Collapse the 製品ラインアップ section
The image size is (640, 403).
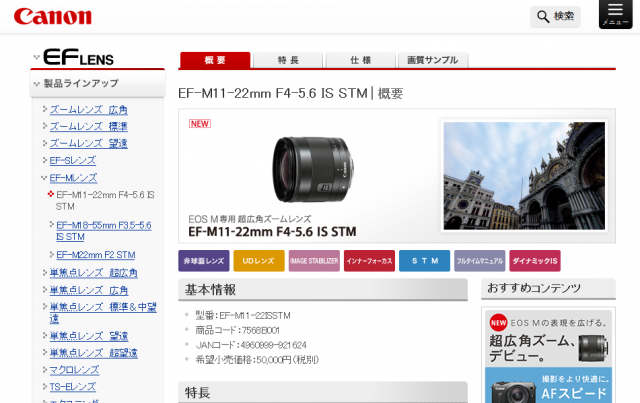[37, 84]
